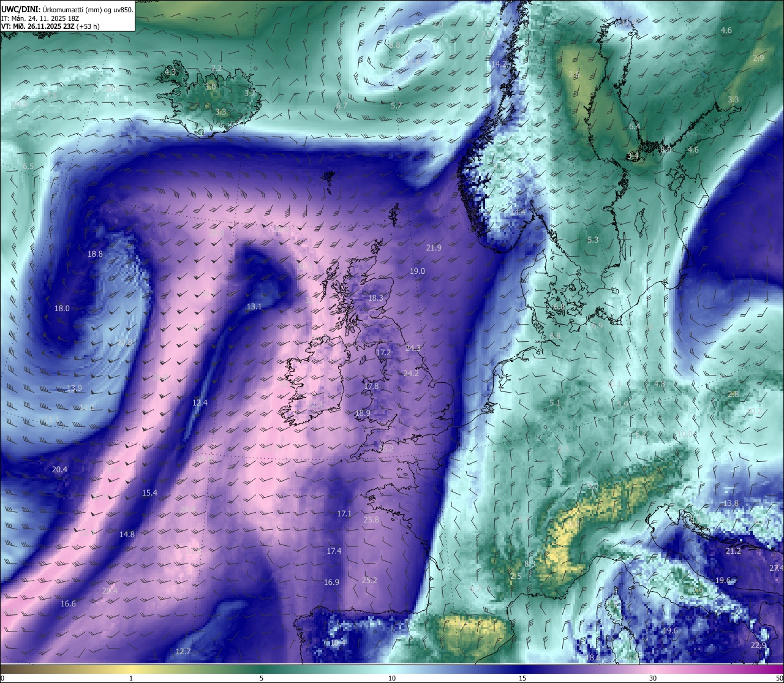This screenshot has width=784, height=683.
Task: Click the '5' label on the colour scale
Action: tap(262, 678)
